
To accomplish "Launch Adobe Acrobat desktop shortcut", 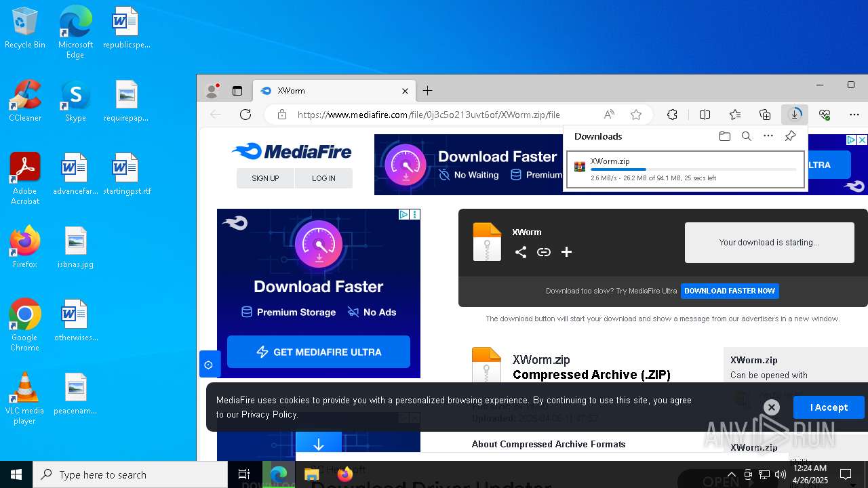I will click(x=25, y=179).
